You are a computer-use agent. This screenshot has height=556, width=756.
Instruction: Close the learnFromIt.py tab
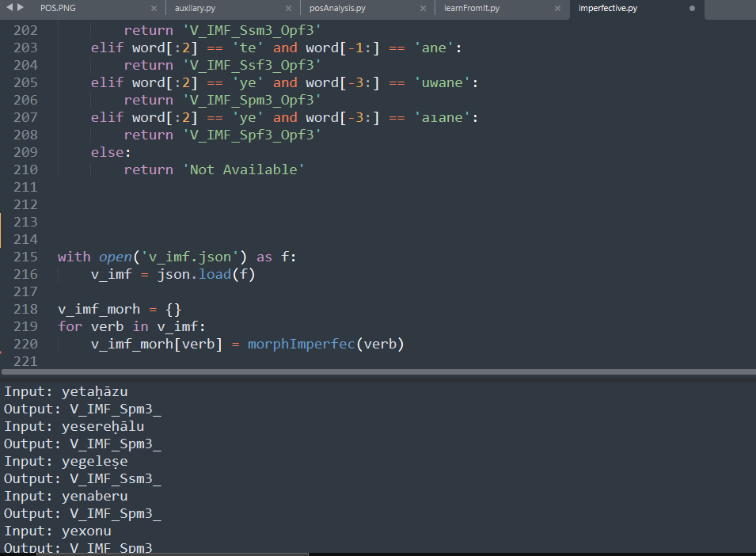557,9
